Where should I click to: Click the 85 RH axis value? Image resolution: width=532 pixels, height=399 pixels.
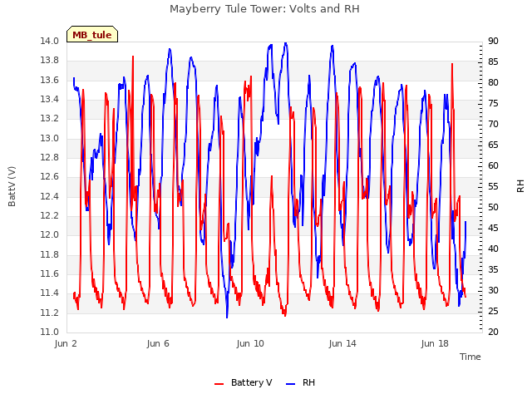493,62
